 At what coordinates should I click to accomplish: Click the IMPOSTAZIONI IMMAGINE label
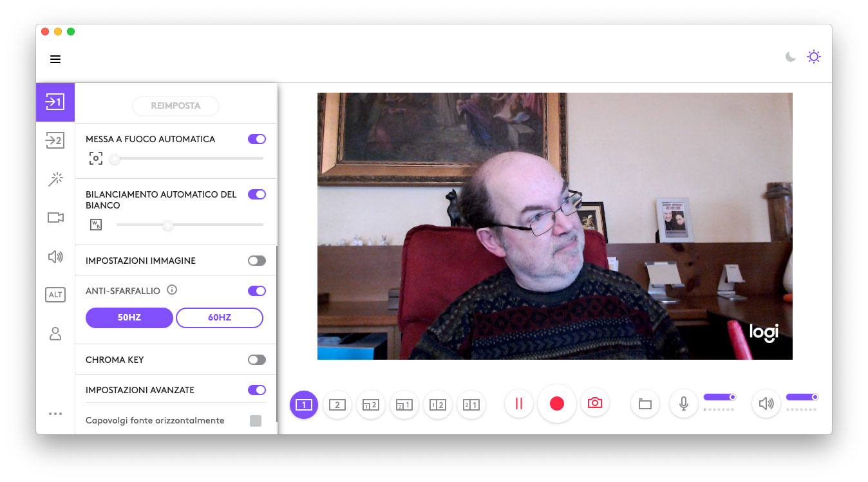pyautogui.click(x=140, y=261)
